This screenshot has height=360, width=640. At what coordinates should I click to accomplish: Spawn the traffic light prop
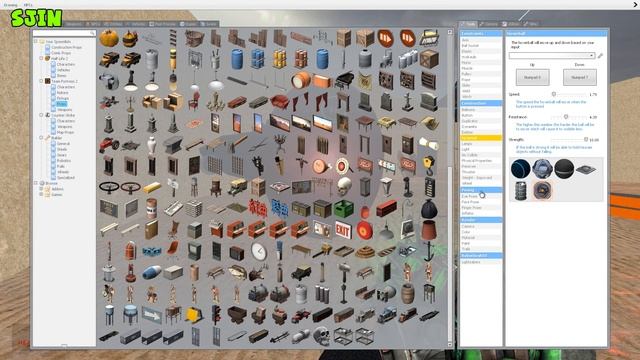(216, 315)
